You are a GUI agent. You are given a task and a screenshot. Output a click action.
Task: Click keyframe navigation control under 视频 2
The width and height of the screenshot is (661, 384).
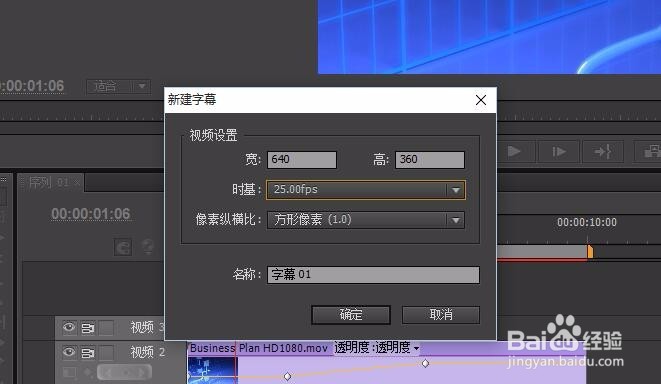[124, 372]
